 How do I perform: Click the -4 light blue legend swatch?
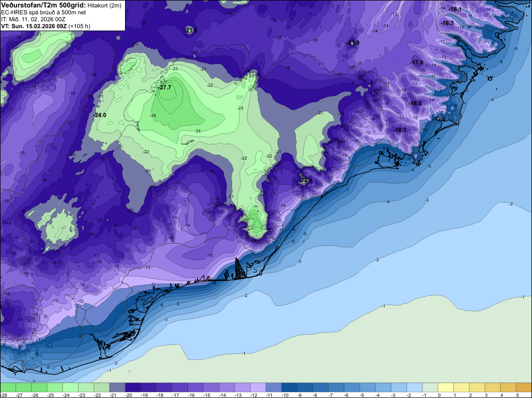click(x=384, y=387)
